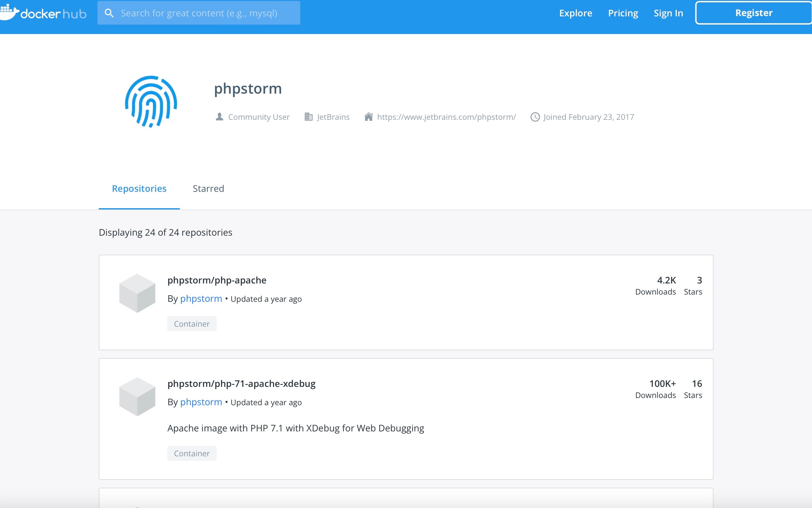
Task: Click the phpstorm profile heading
Action: pos(248,89)
